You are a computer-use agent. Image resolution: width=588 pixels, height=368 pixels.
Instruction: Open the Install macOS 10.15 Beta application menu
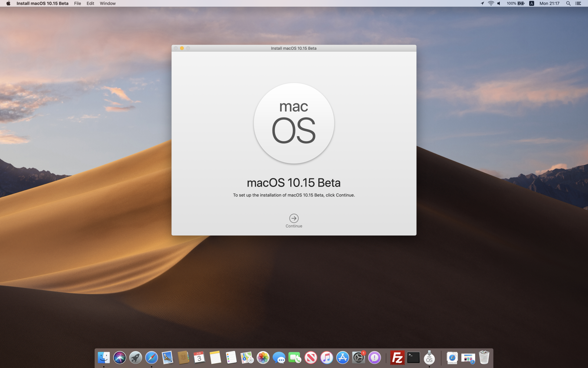pyautogui.click(x=42, y=3)
